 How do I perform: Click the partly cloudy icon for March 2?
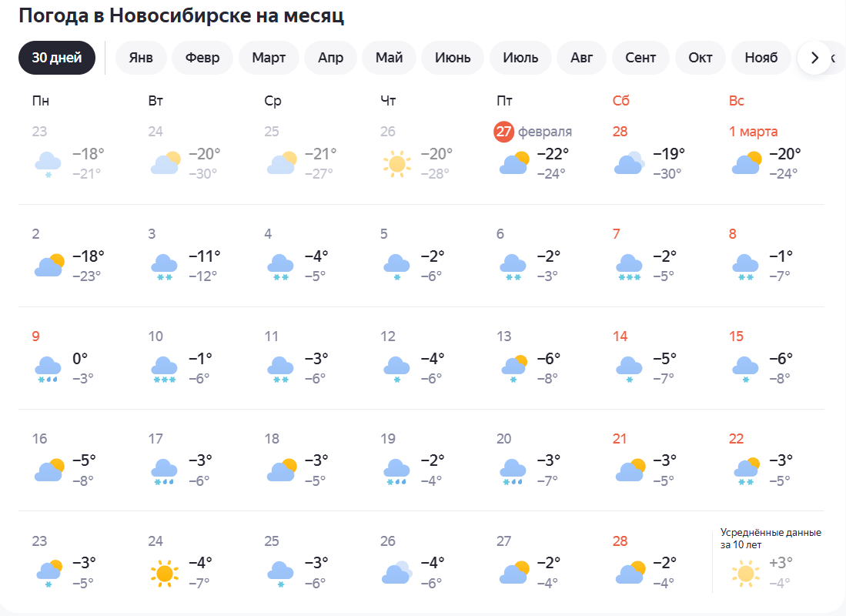click(x=48, y=266)
